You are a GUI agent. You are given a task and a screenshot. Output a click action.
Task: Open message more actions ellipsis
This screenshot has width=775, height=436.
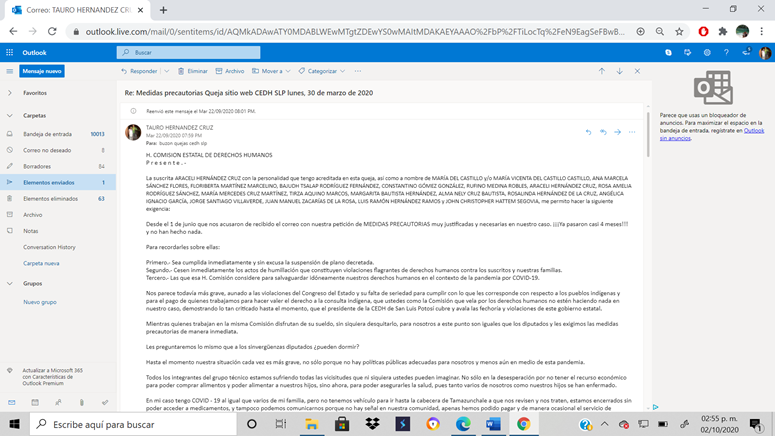point(632,132)
